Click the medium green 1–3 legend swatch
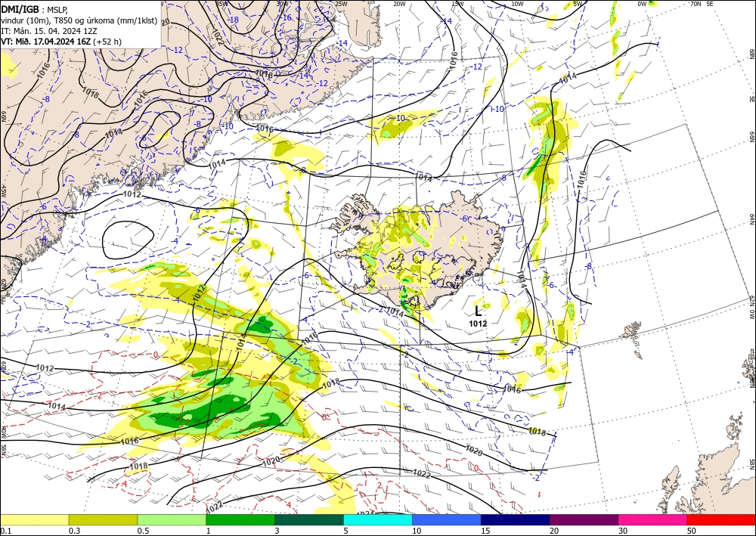756x536 pixels. [x=240, y=519]
